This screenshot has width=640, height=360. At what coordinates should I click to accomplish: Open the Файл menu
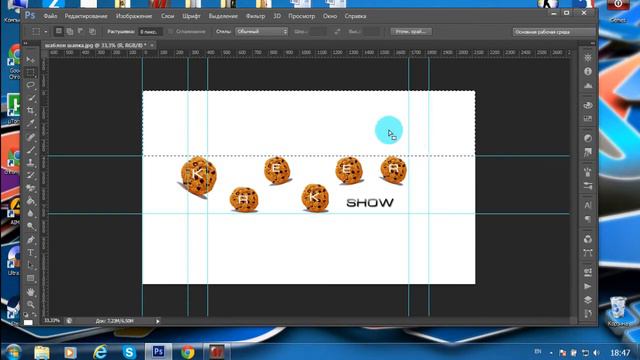pos(50,16)
